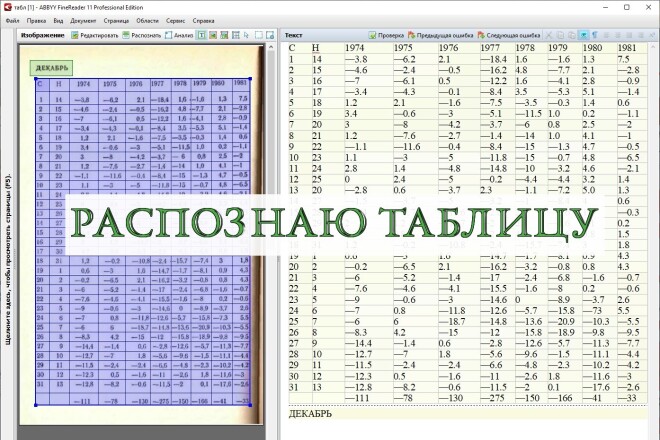This screenshot has width=660, height=440.
Task: Open the Документ menu
Action: tap(83, 21)
